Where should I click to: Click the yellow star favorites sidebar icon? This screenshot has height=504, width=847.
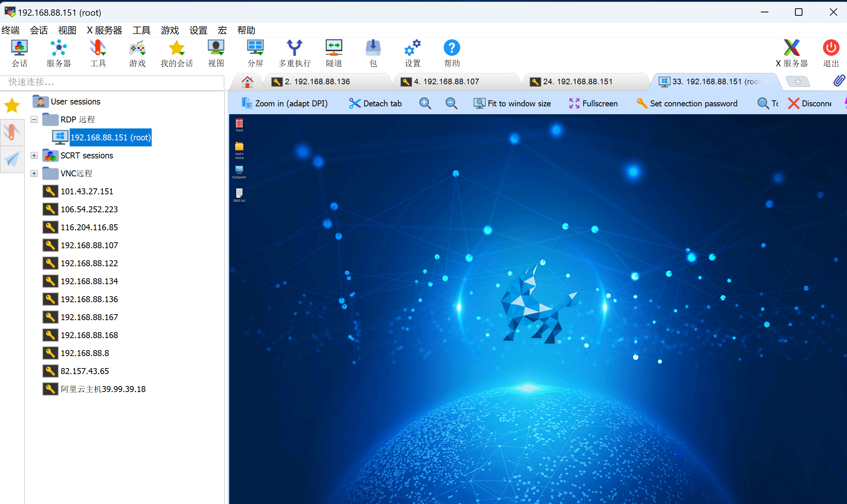click(12, 106)
